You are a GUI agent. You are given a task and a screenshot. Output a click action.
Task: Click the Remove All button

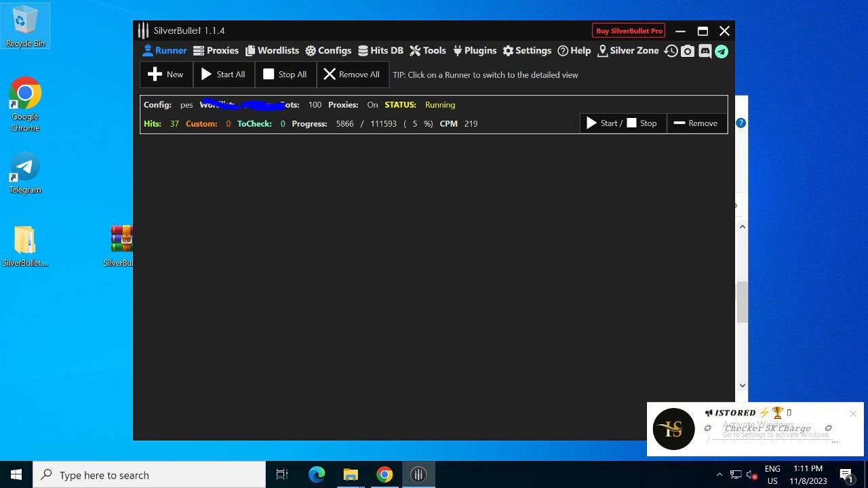pyautogui.click(x=352, y=75)
